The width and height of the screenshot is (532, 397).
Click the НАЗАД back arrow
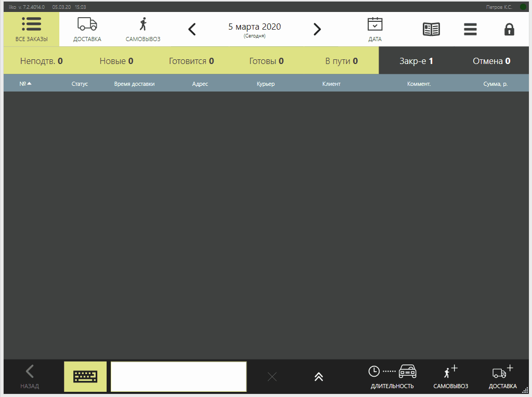[30, 377]
